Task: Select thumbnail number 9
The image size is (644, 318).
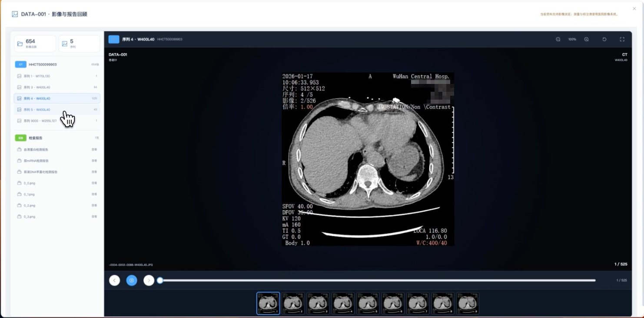Action: point(468,303)
